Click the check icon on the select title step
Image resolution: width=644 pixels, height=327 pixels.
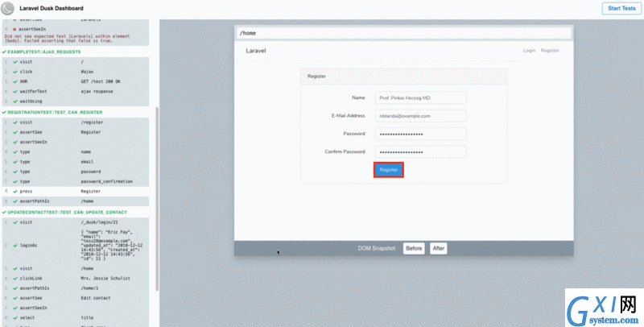(15, 318)
